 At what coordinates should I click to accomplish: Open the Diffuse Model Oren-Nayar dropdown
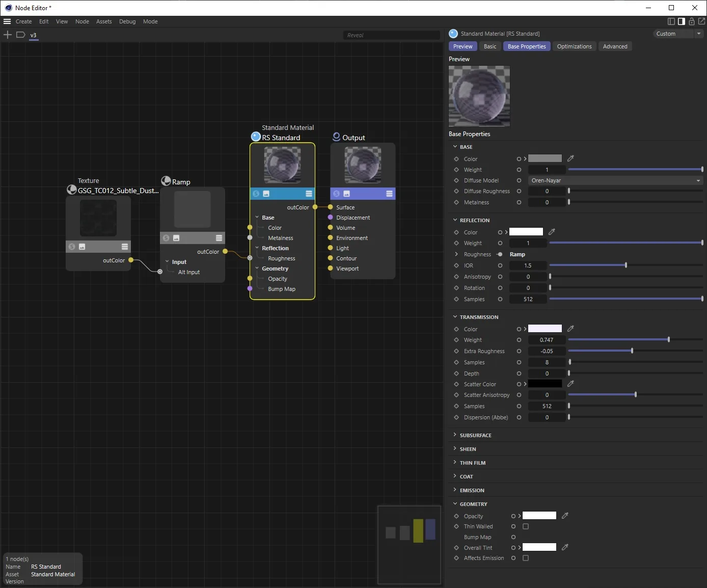point(615,180)
